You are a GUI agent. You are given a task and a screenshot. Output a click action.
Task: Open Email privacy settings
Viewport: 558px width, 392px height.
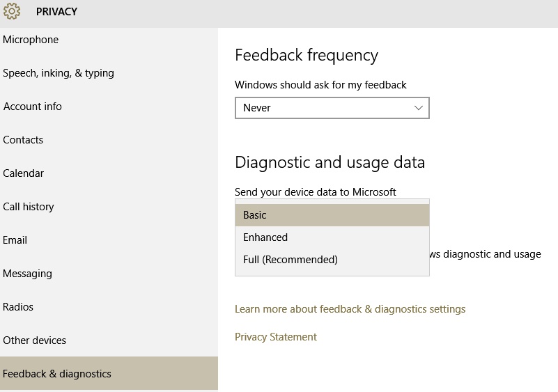[x=109, y=240]
